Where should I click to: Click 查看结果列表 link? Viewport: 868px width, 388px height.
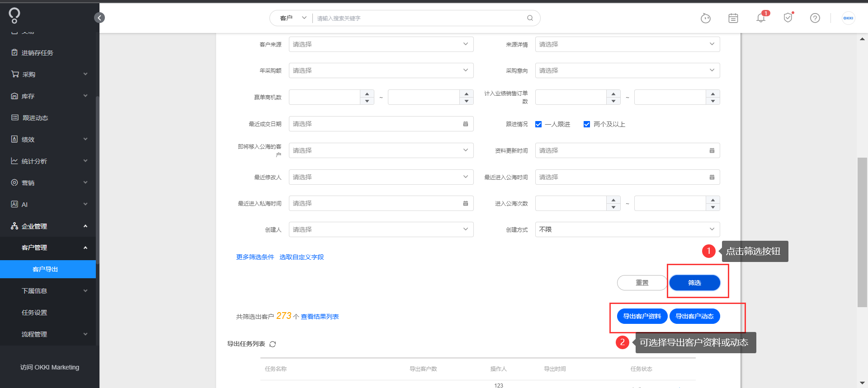point(320,317)
